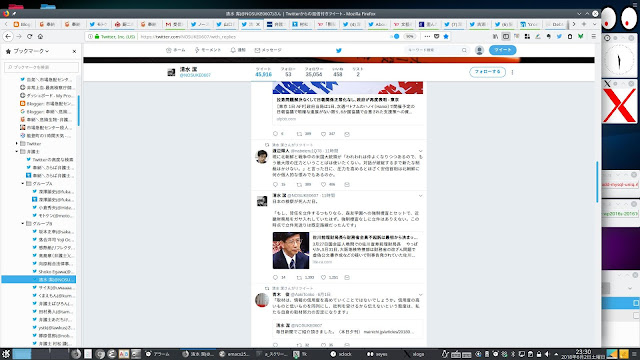Open the Firefox home page icon
The height and width of the screenshot is (360, 640).
coord(40,36)
